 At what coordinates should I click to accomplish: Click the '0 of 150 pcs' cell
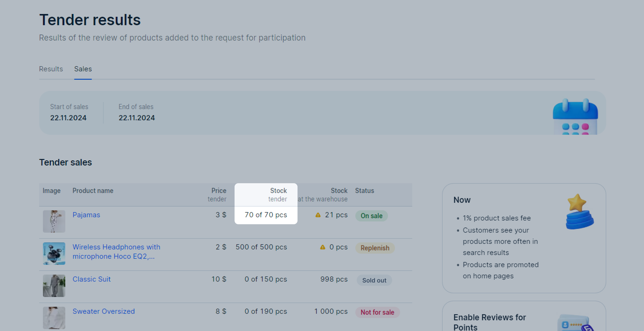point(266,279)
